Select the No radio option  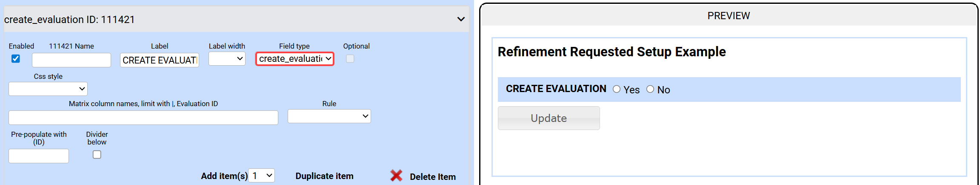[650, 89]
